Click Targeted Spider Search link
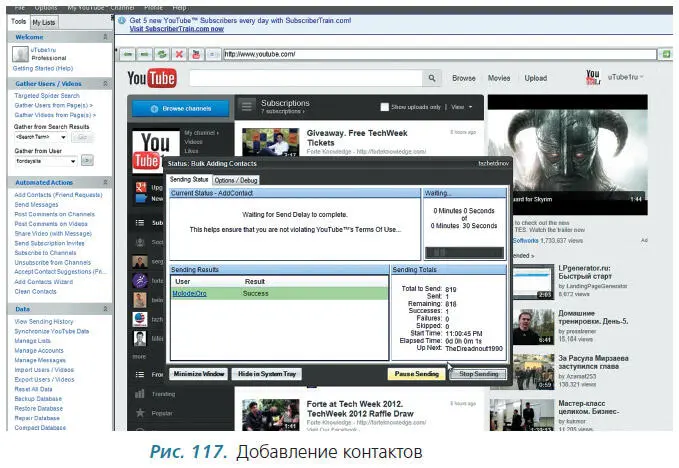This screenshot has width=679, height=468. click(47, 96)
